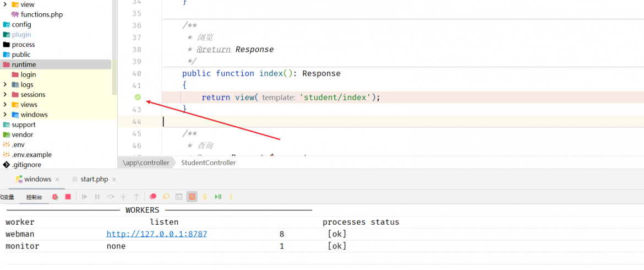Toggle the breakpoint on line 42
Image resolution: width=644 pixels, height=270 pixels.
pyautogui.click(x=138, y=98)
